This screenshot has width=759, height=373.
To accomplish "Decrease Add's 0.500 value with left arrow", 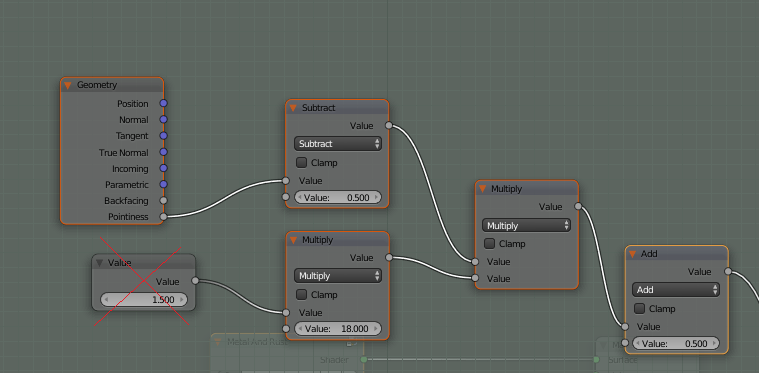I will click(638, 343).
